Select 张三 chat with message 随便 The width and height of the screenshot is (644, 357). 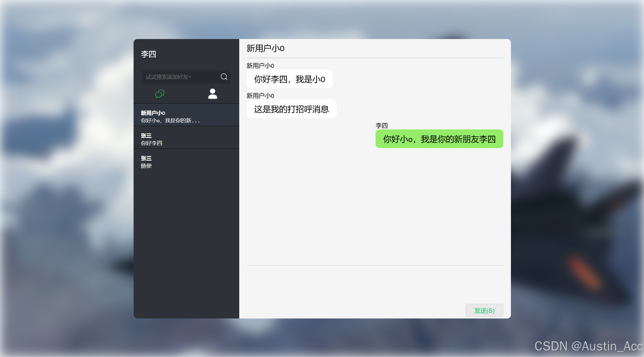[186, 160]
